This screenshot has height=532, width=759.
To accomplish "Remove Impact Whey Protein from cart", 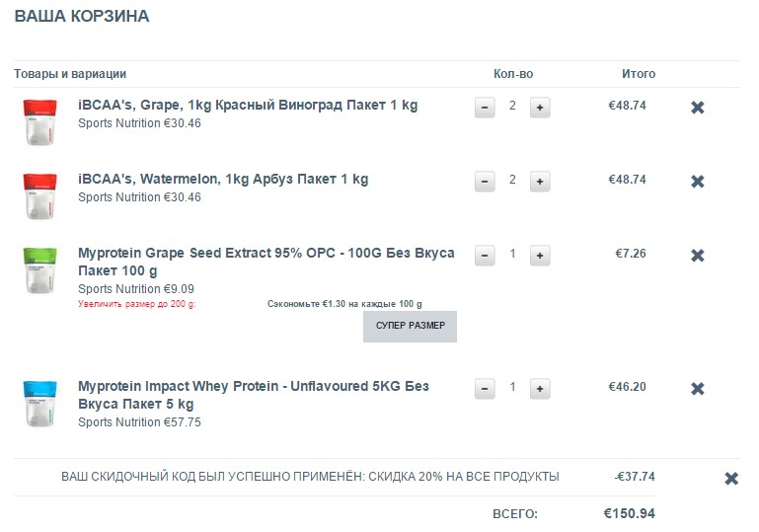I will coord(697,389).
